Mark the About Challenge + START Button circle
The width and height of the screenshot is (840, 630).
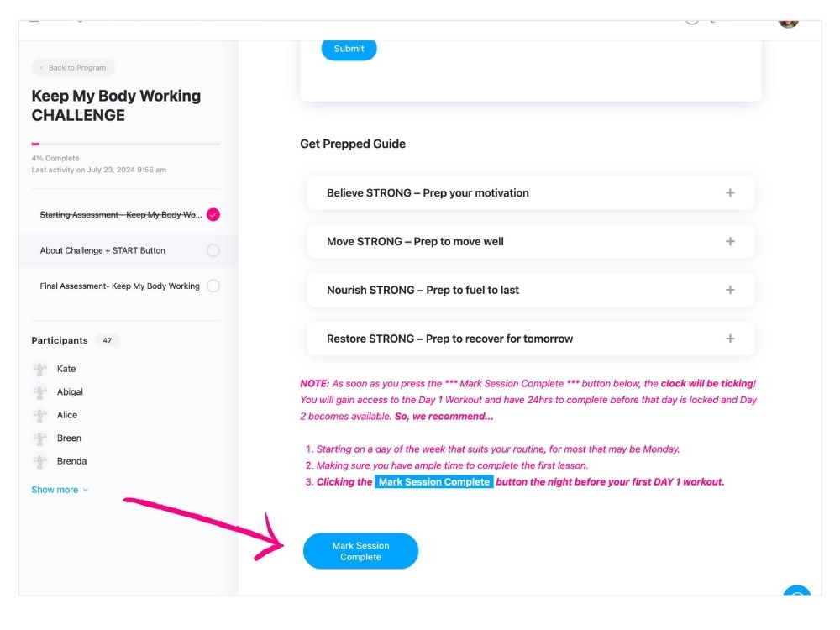[213, 250]
